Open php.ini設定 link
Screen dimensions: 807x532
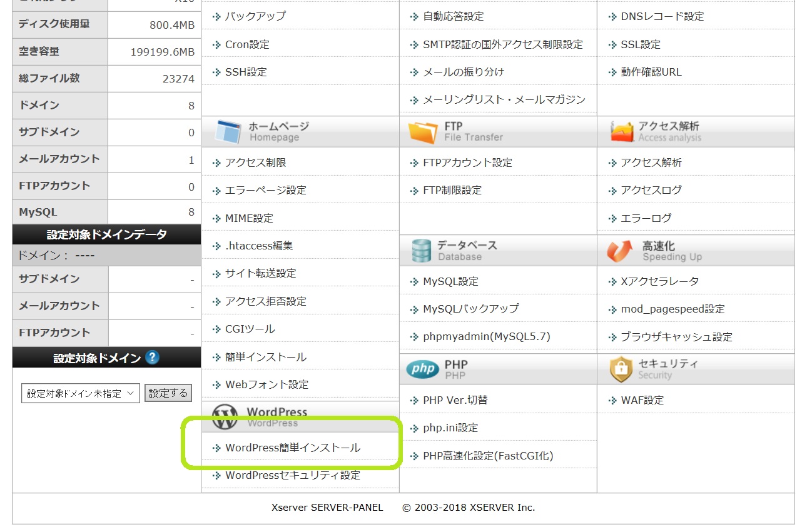450,428
